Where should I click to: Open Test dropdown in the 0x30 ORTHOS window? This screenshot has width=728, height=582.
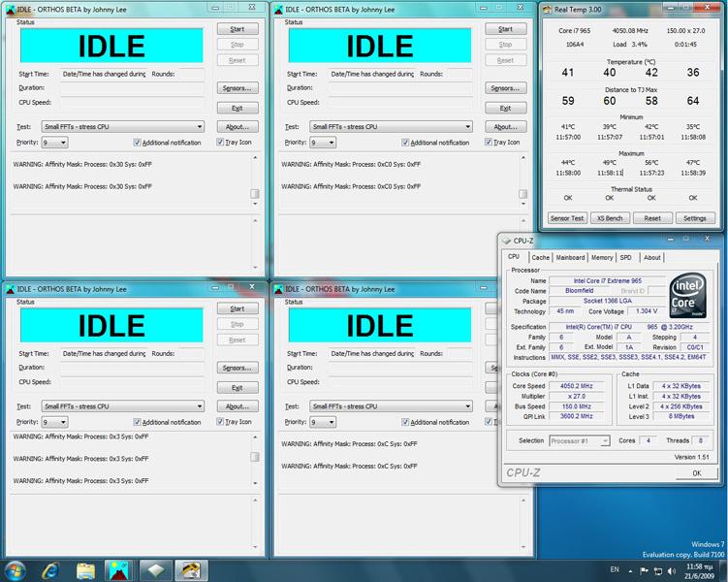tap(123, 127)
